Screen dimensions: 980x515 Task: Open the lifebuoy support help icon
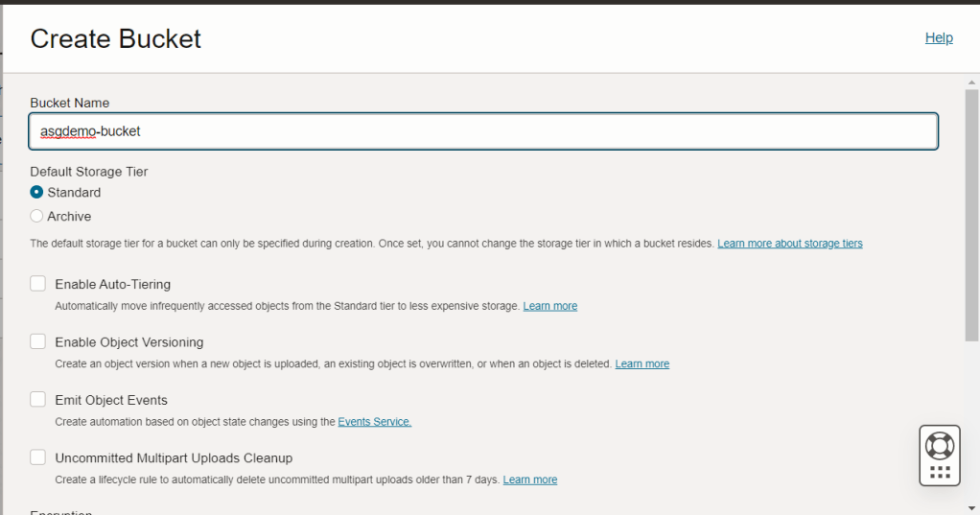(939, 445)
